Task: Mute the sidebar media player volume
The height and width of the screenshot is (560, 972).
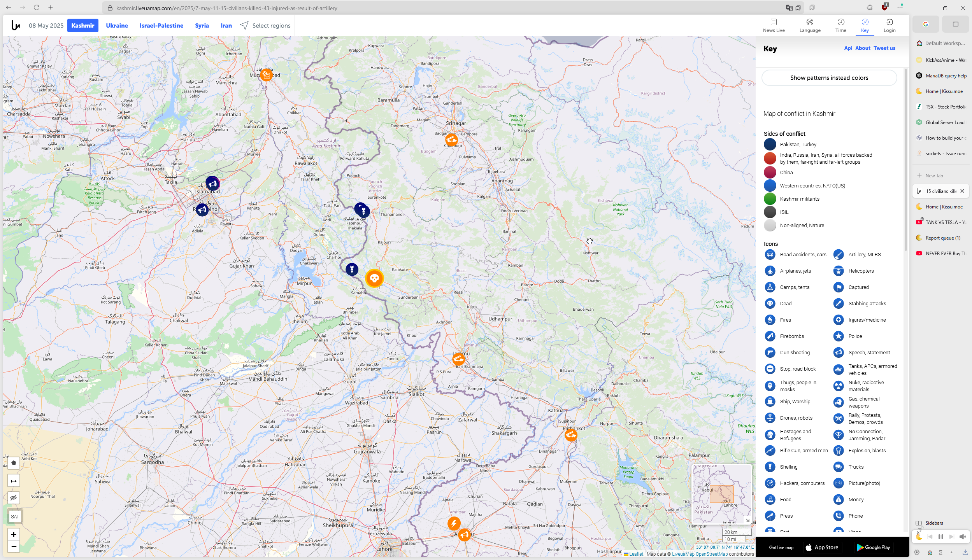Action: [962, 537]
